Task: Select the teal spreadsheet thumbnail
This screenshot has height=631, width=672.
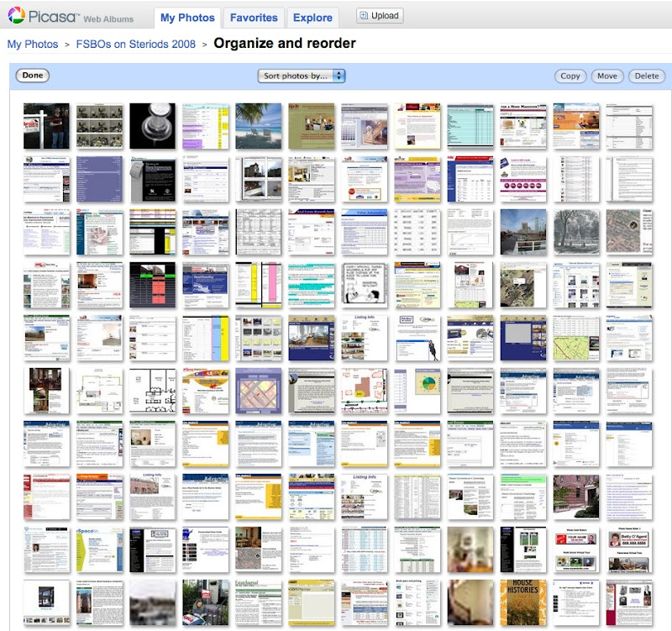Action: point(470,126)
